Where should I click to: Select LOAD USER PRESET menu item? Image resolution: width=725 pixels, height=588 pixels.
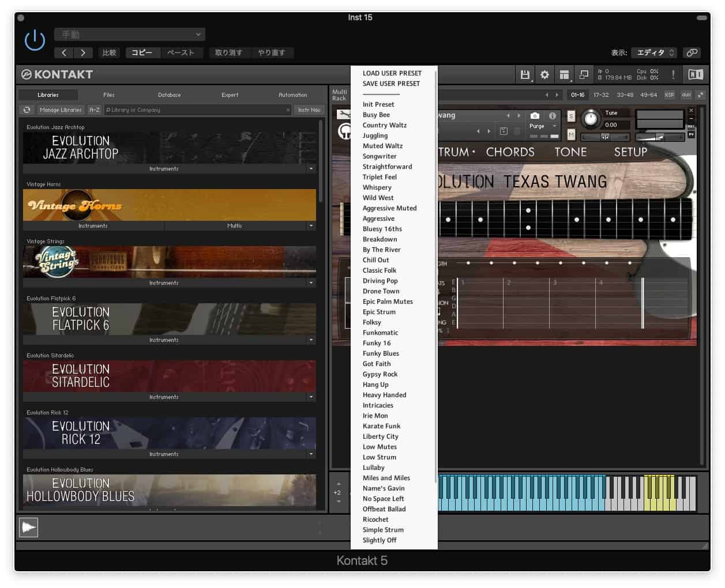pyautogui.click(x=392, y=73)
